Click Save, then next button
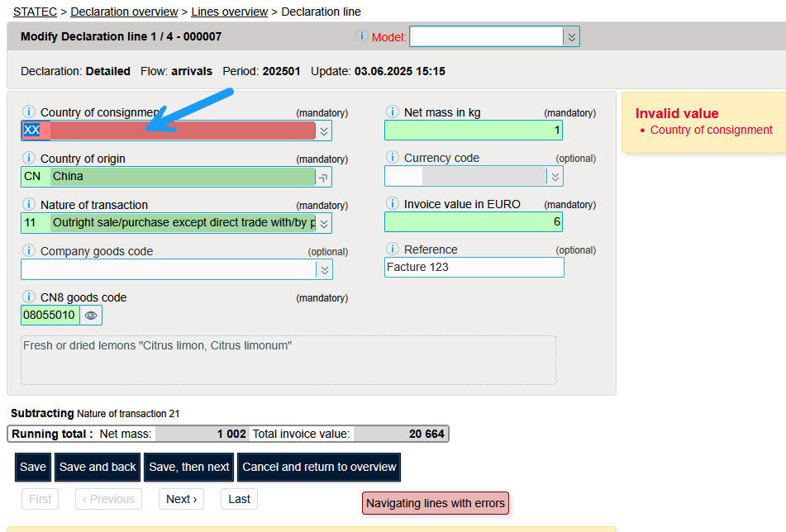The image size is (786, 532). pos(189,467)
